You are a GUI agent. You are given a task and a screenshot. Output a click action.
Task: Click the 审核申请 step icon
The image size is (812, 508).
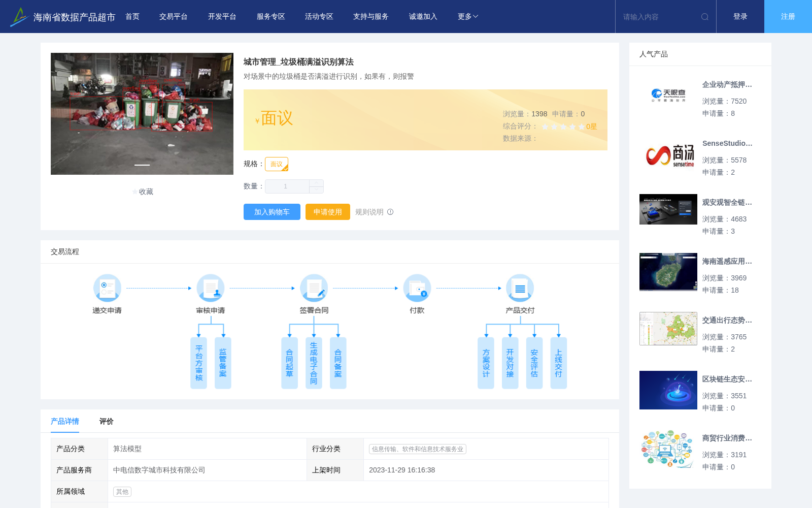click(211, 288)
